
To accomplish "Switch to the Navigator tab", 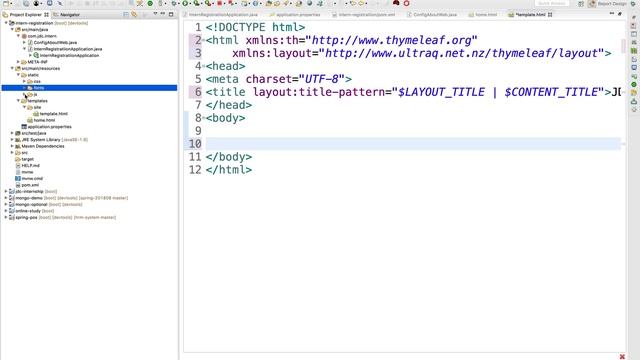I will pos(67,15).
